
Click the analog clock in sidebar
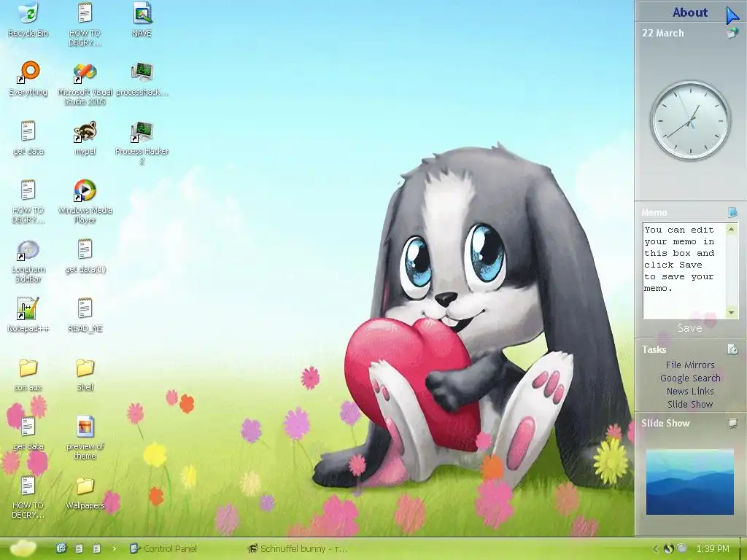pos(690,120)
